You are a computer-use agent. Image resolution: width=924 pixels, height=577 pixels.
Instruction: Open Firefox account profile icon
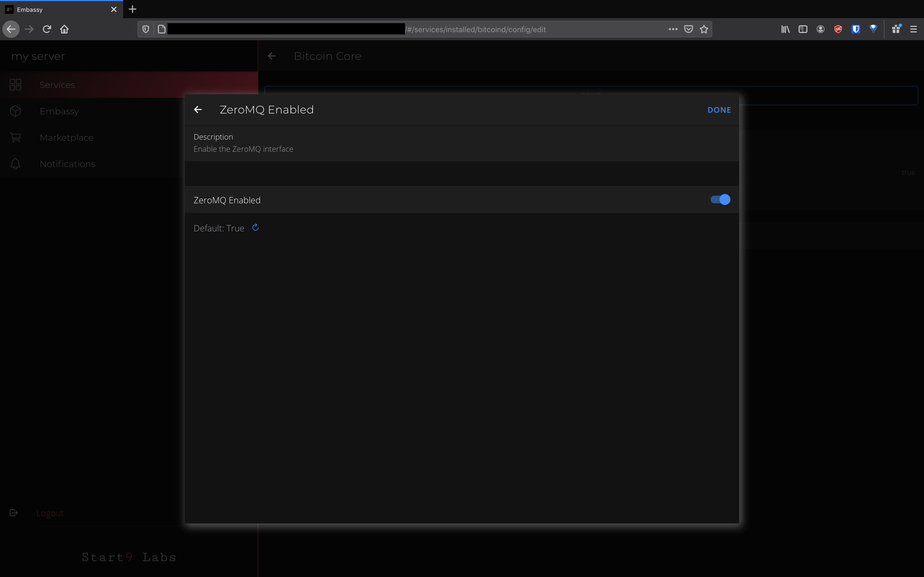pos(820,29)
